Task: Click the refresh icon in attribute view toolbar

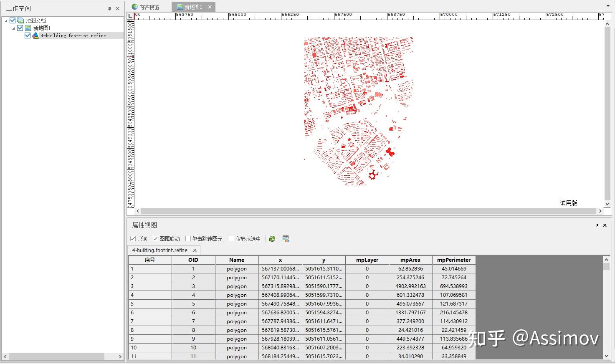Action: pos(272,238)
